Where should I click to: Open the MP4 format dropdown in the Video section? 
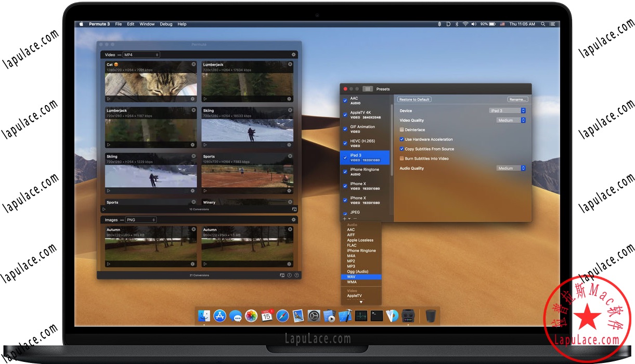tap(140, 55)
